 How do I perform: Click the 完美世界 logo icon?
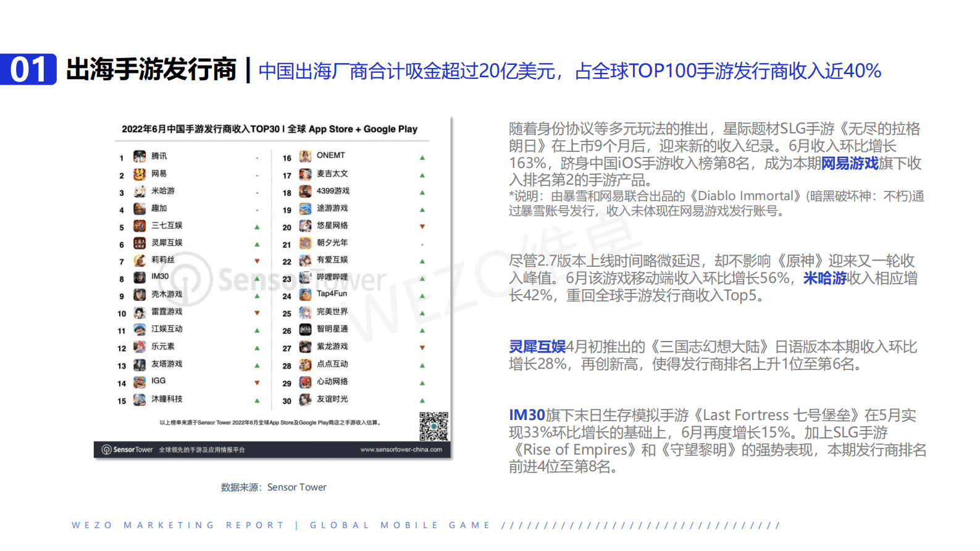click(x=306, y=313)
